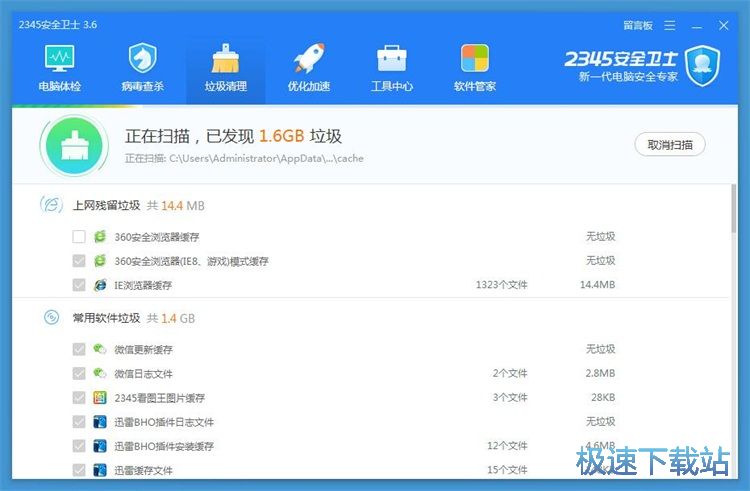Click the 1323个文件 file count
The image size is (750, 491).
(501, 285)
